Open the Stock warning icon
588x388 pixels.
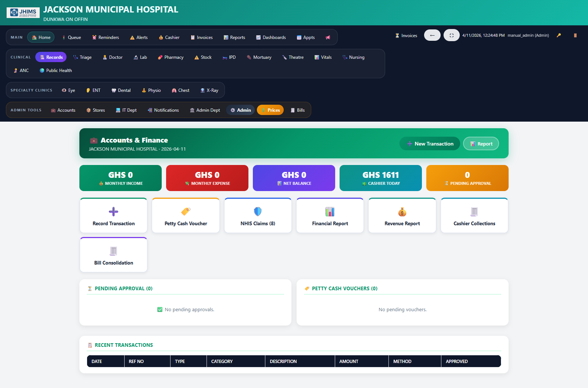[x=196, y=57]
